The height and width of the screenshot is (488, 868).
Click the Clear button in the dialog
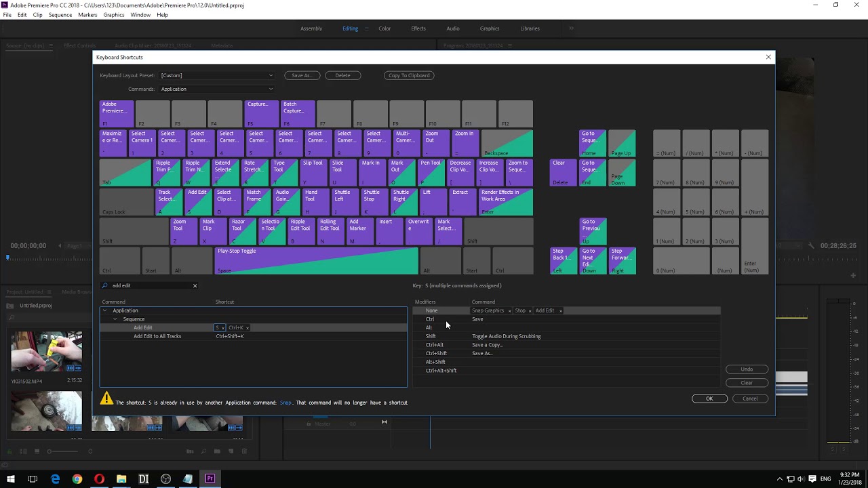747,383
